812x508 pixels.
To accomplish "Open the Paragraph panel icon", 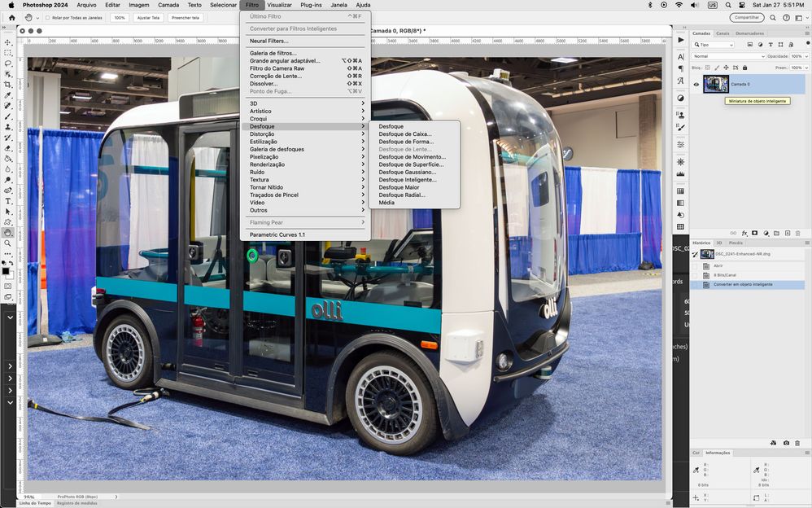I will 680,68.
